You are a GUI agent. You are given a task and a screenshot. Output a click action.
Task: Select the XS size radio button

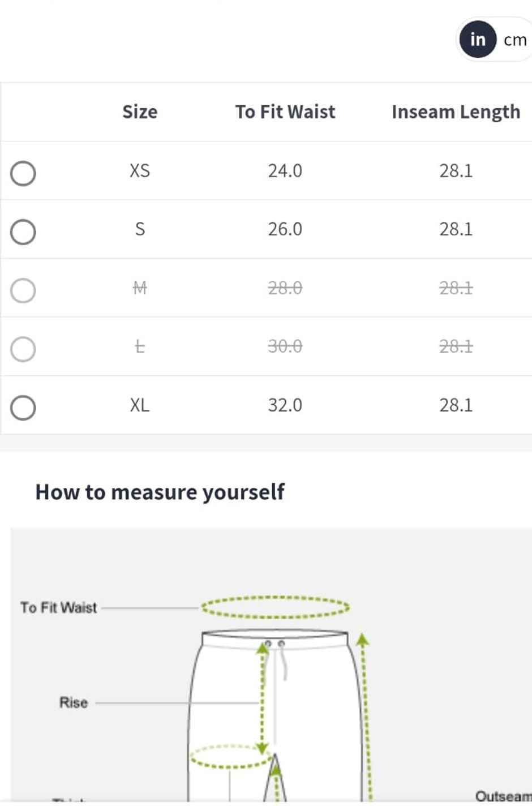point(23,173)
